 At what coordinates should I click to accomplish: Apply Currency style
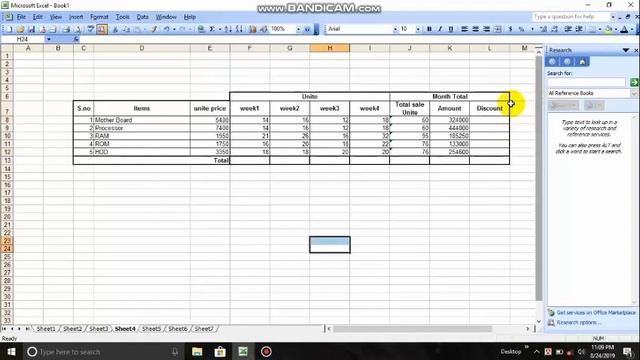511,29
